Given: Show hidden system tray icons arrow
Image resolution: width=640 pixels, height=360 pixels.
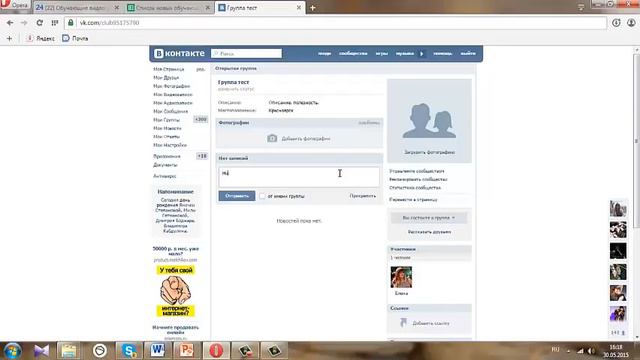Looking at the screenshot, I should point(568,351).
